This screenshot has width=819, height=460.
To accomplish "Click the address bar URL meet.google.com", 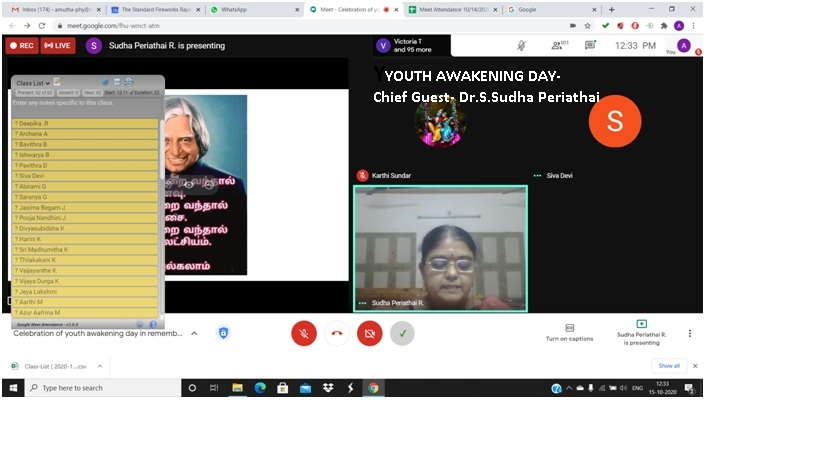I will pos(113,26).
